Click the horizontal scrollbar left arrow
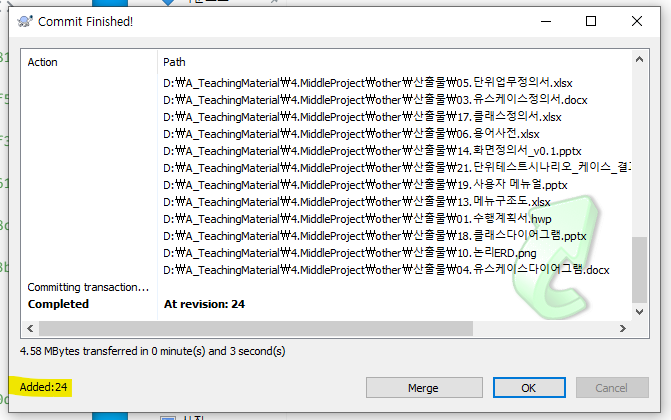 (x=30, y=328)
